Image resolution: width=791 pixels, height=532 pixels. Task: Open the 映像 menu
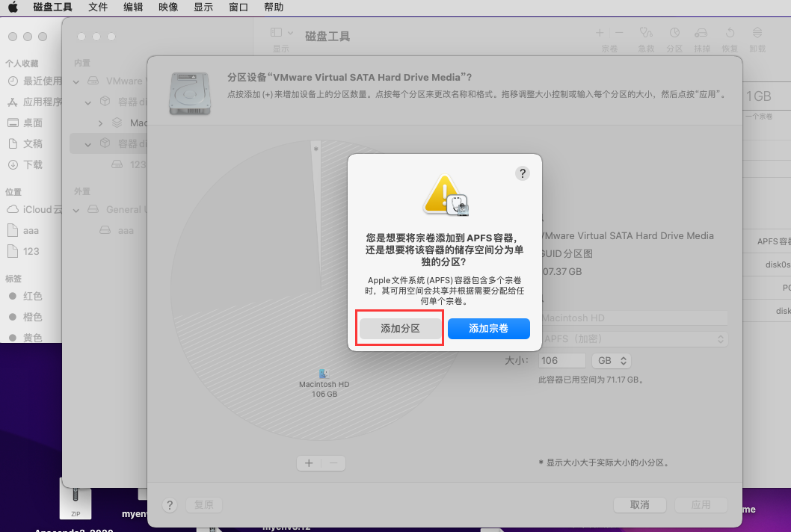pos(168,7)
